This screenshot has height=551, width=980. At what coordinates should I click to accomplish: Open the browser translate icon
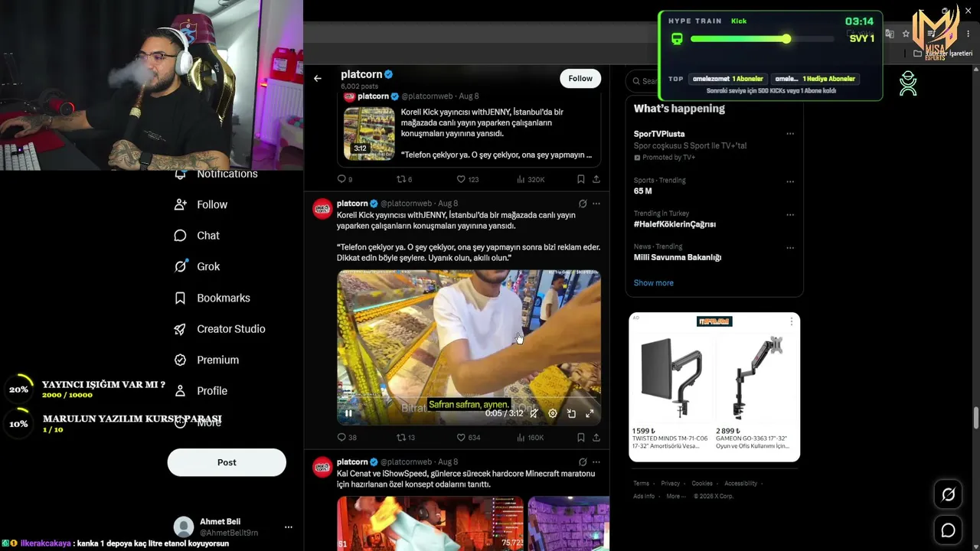(889, 34)
